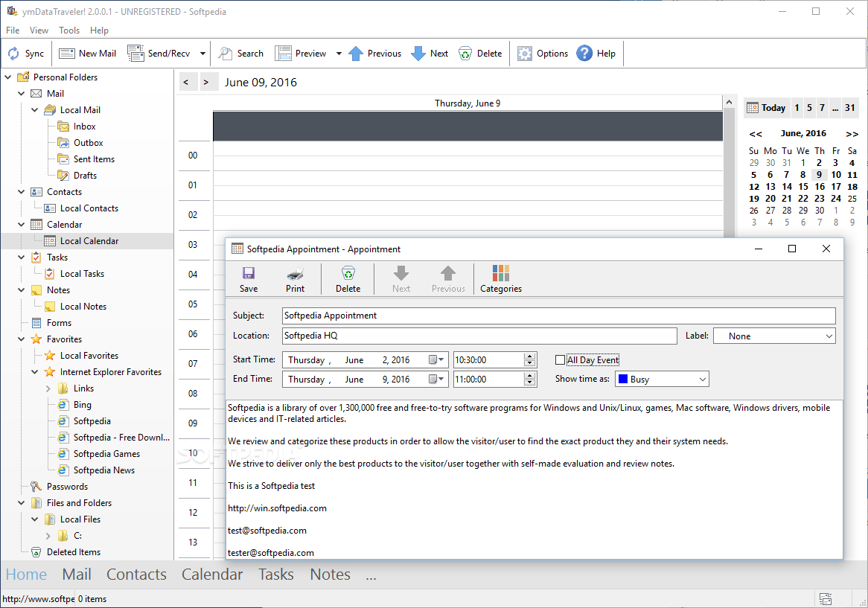
Task: Open the Search tool in the toolbar
Action: 240,54
